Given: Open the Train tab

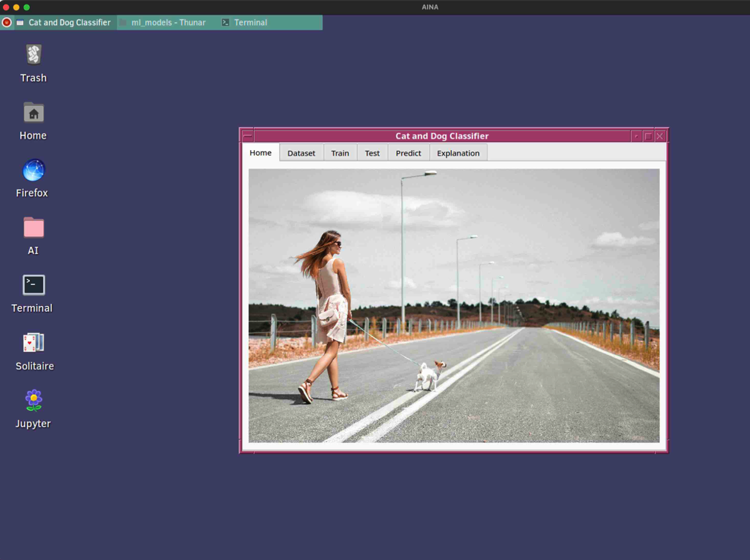Looking at the screenshot, I should [x=340, y=153].
